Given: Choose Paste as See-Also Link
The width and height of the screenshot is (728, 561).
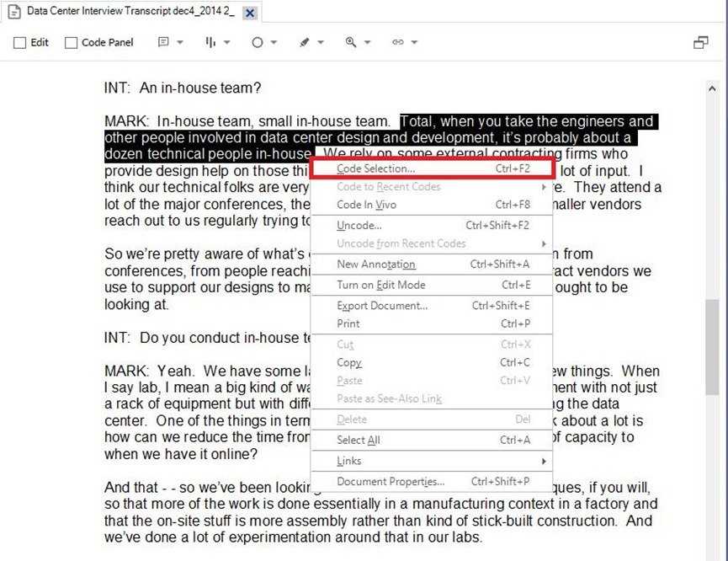Looking at the screenshot, I should point(433,398).
